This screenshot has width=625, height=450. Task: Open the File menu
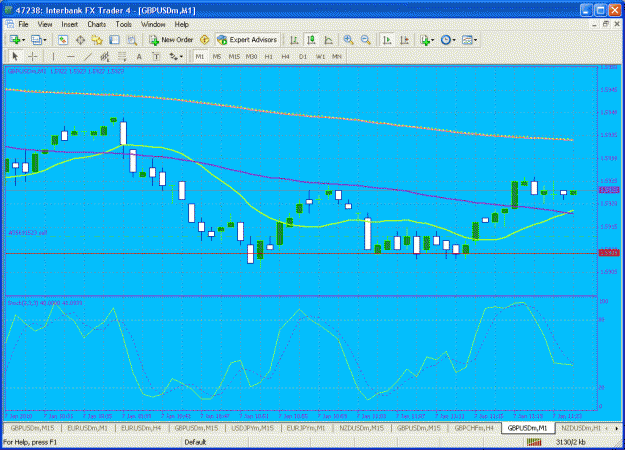(x=23, y=24)
